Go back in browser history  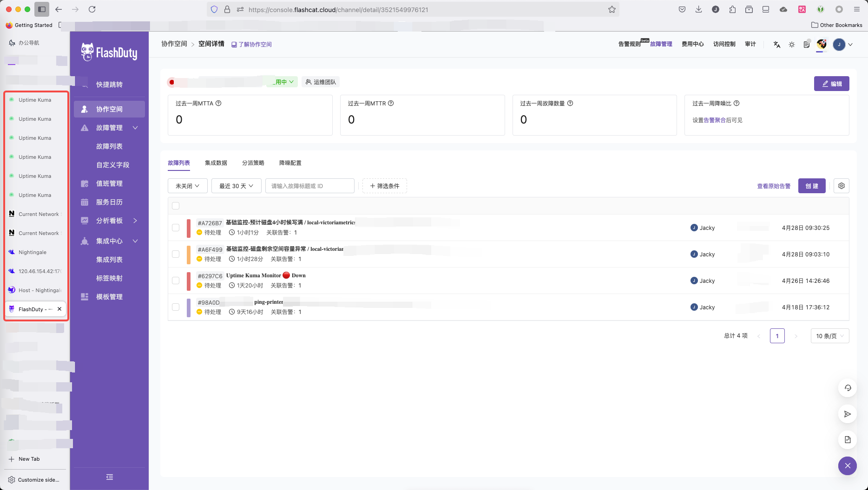[x=59, y=9]
